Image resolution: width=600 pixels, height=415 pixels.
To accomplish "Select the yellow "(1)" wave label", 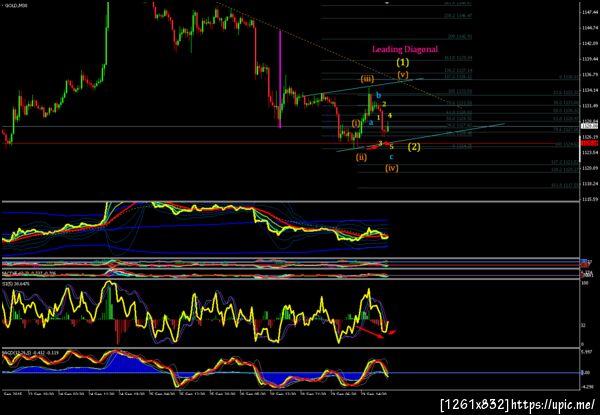I will [403, 62].
